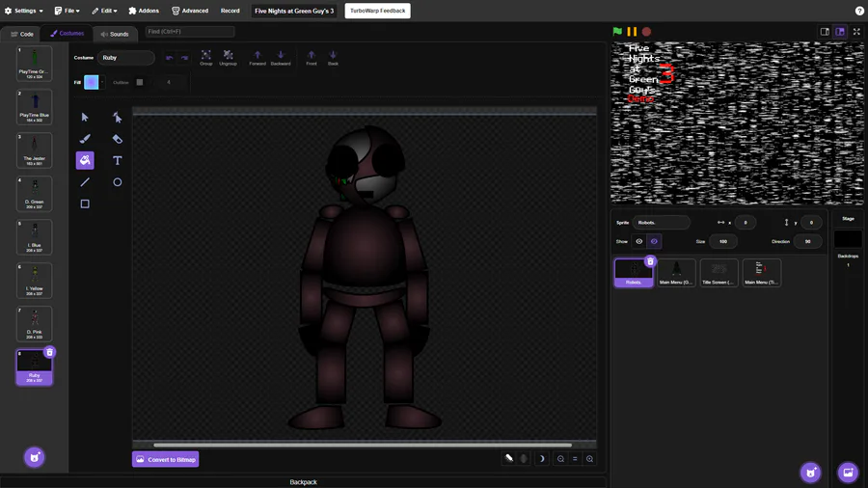Enter full screen stage mode

[856, 32]
